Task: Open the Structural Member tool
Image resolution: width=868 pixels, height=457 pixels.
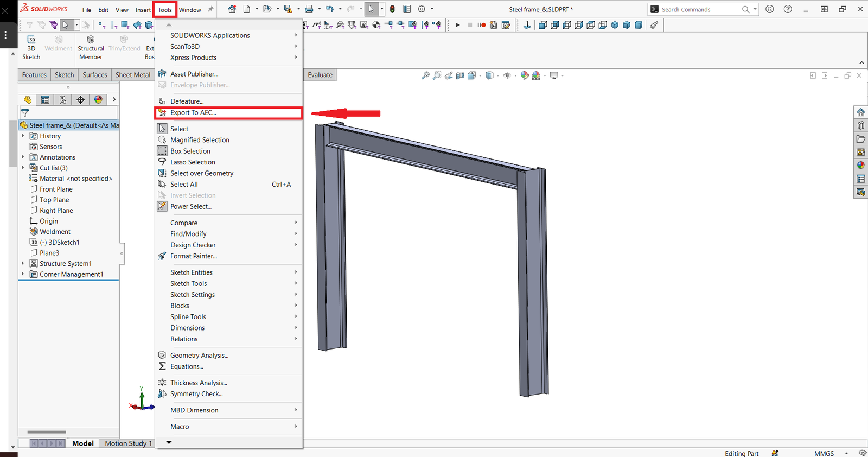Action: [x=91, y=47]
